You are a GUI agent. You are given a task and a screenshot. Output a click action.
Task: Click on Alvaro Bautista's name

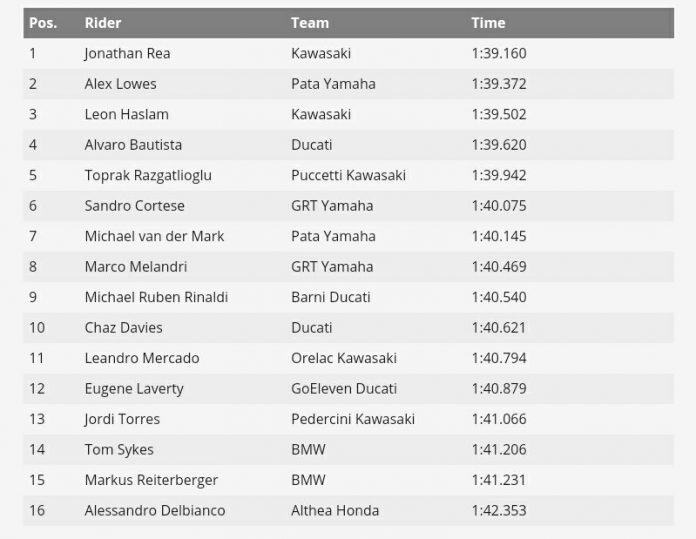(x=133, y=145)
